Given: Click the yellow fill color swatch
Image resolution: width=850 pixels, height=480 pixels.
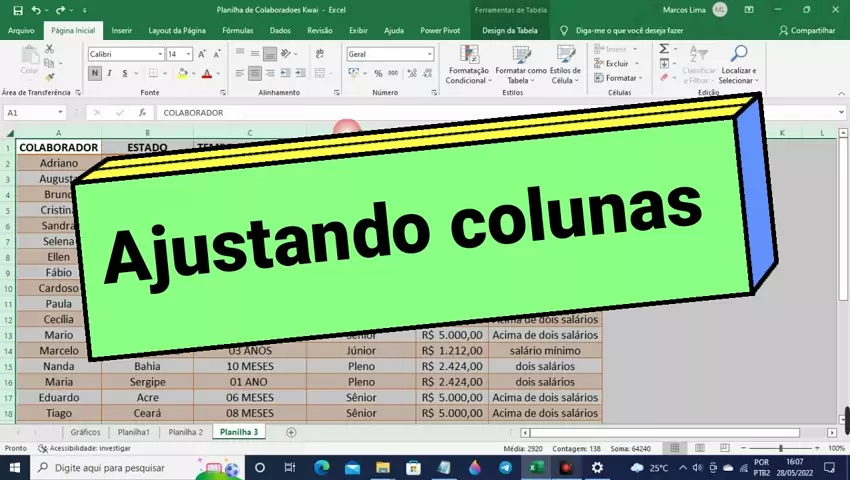Looking at the screenshot, I should tap(181, 74).
